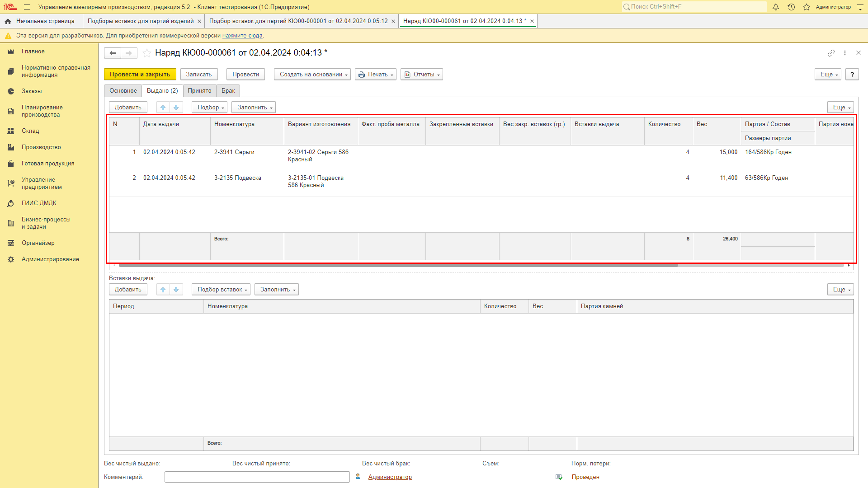Click Провести и закрыть button

click(x=140, y=75)
